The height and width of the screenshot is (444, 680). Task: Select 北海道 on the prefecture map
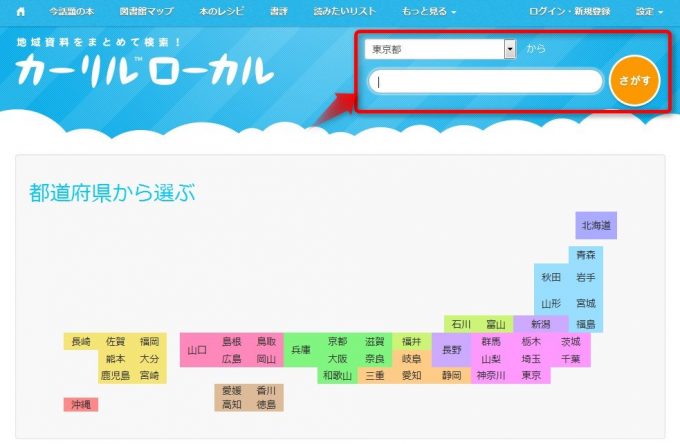[x=596, y=225]
